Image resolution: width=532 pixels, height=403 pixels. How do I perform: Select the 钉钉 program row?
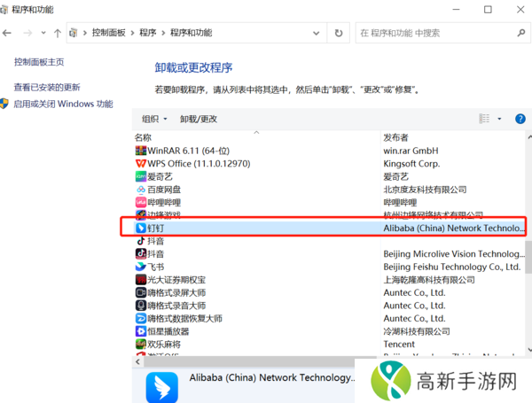tap(328, 229)
